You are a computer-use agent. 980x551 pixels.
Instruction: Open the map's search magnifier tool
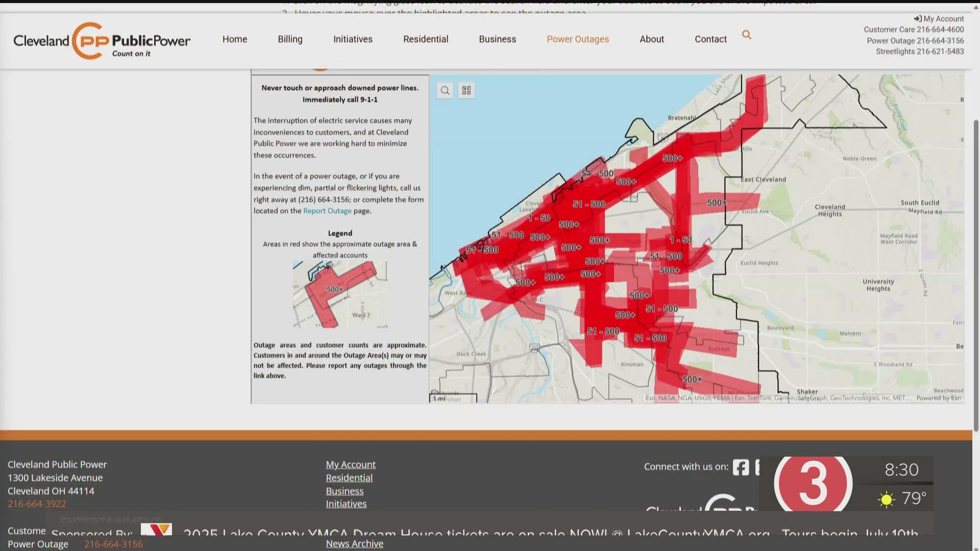coord(445,90)
